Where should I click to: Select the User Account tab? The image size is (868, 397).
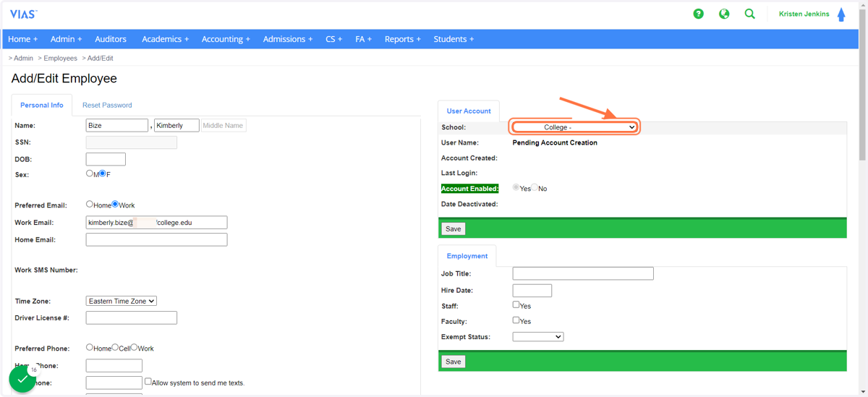coord(469,111)
